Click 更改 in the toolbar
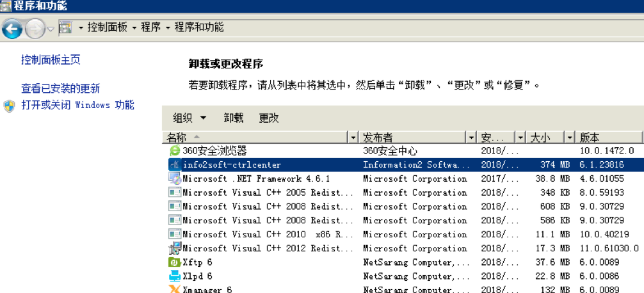 269,118
